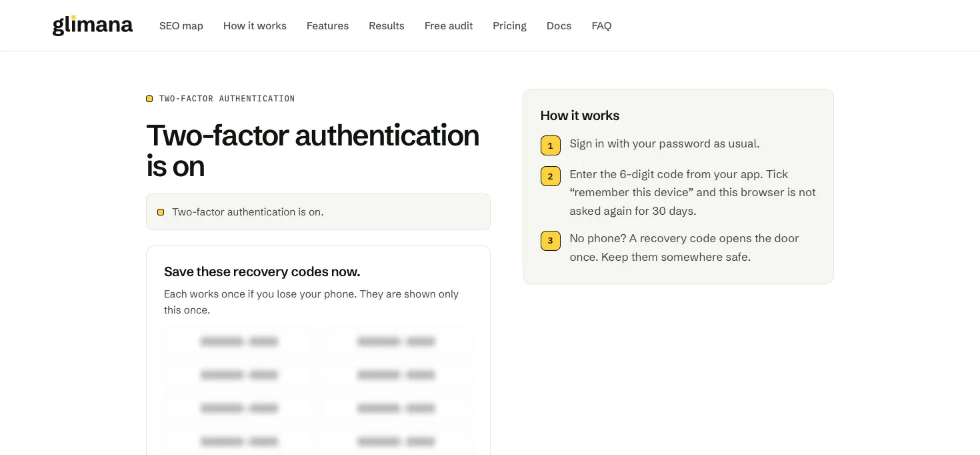Click the glimana logo
The width and height of the screenshot is (980, 455).
click(93, 25)
